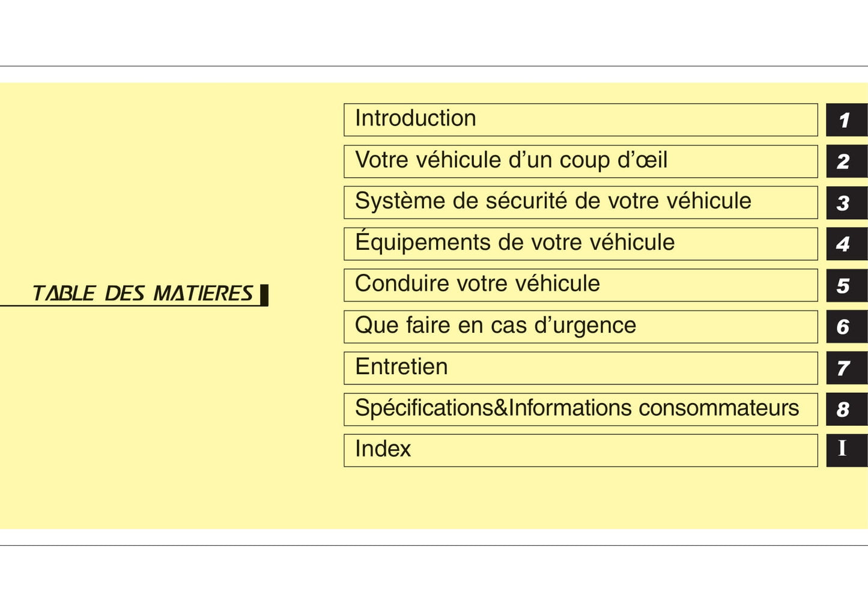Open Spécifications & Informations consommateurs entry

tap(580, 409)
